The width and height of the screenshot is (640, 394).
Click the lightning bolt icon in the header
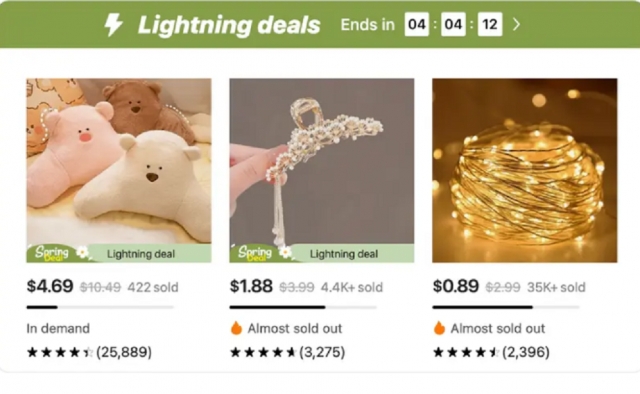pyautogui.click(x=113, y=24)
